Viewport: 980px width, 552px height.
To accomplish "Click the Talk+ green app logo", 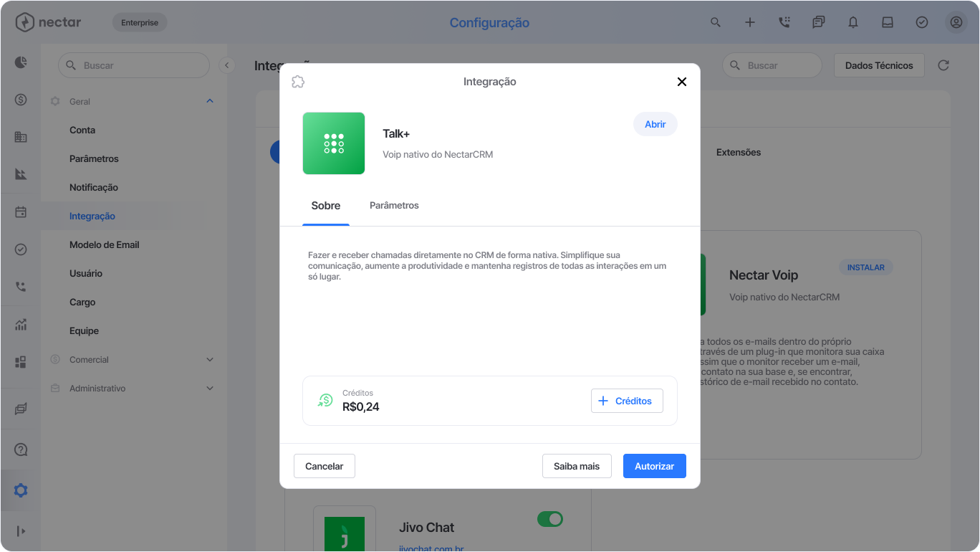I will [334, 143].
